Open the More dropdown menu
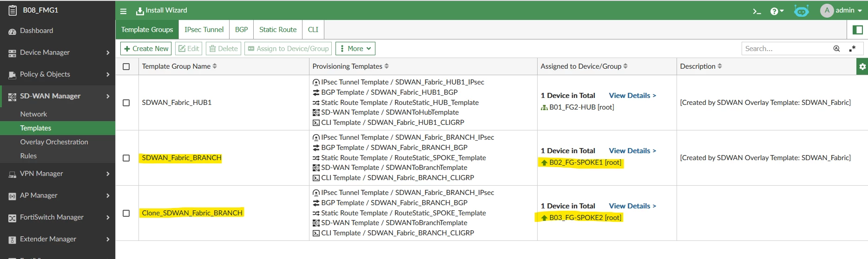The image size is (868, 259). coord(355,48)
